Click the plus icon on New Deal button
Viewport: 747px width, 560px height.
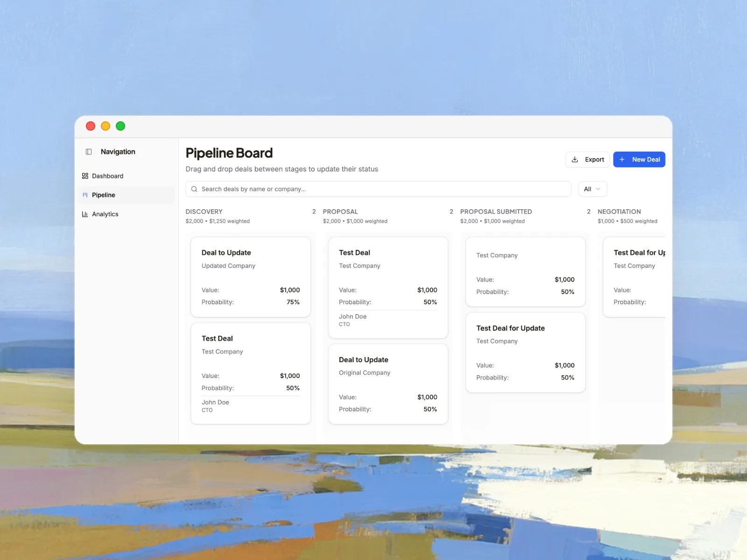coord(622,159)
